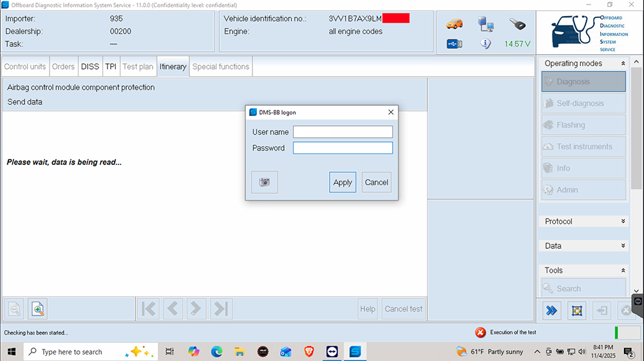Expand the Data section
The height and width of the screenshot is (361, 644).
click(623, 246)
